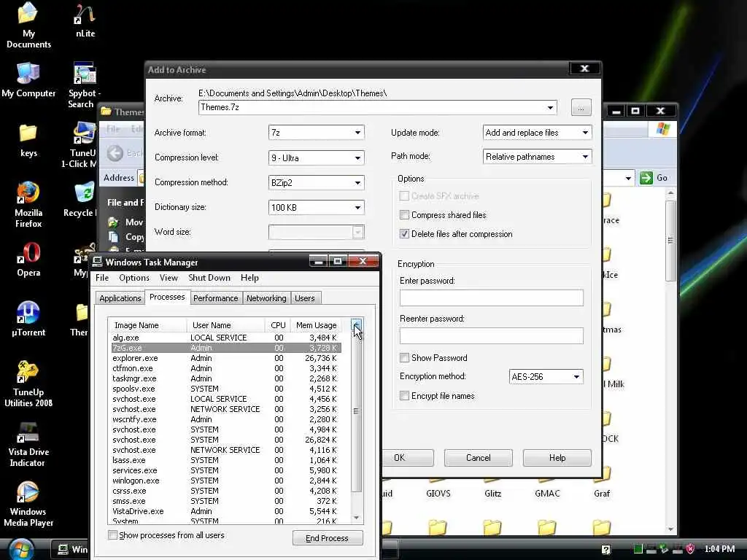
Task: Launch Windows Media Player shortcut
Action: tap(28, 504)
